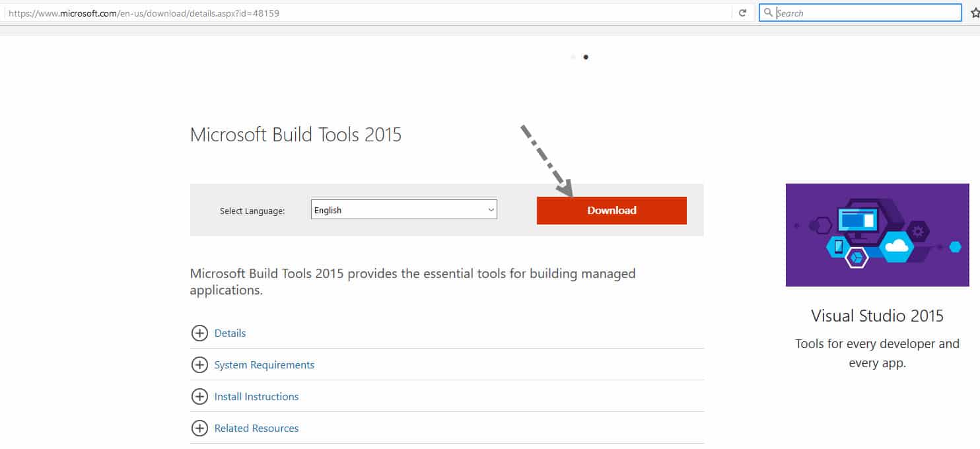Click the plus icon beside System Requirements
The image size is (980, 449).
click(199, 364)
